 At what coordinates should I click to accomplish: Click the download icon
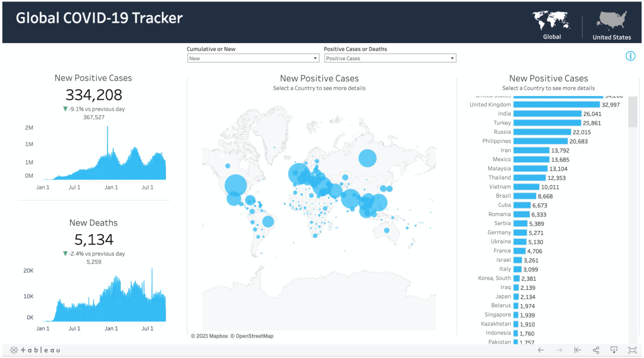click(x=614, y=350)
